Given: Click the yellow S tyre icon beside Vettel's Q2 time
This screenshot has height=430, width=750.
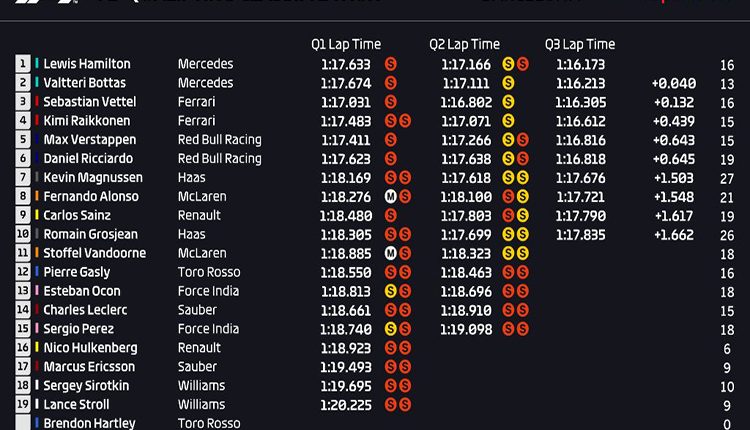Looking at the screenshot, I should [x=508, y=102].
